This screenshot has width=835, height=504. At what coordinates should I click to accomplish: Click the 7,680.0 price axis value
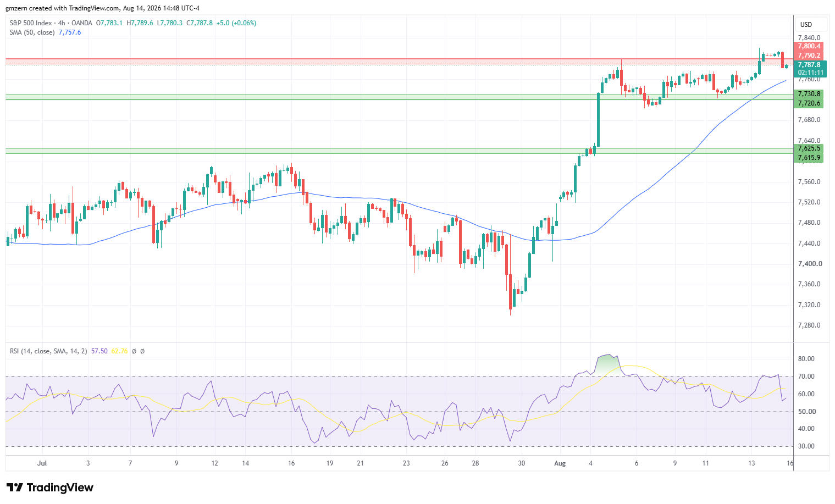[x=809, y=120]
